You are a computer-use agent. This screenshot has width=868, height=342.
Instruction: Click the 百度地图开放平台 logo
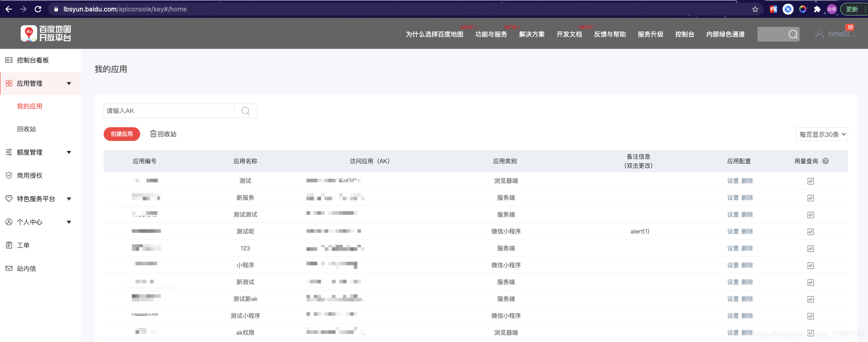(x=46, y=33)
